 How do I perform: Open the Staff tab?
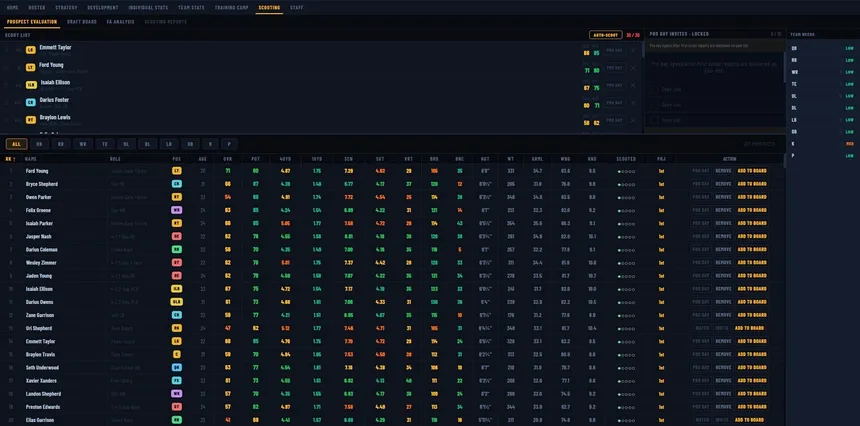tap(297, 8)
